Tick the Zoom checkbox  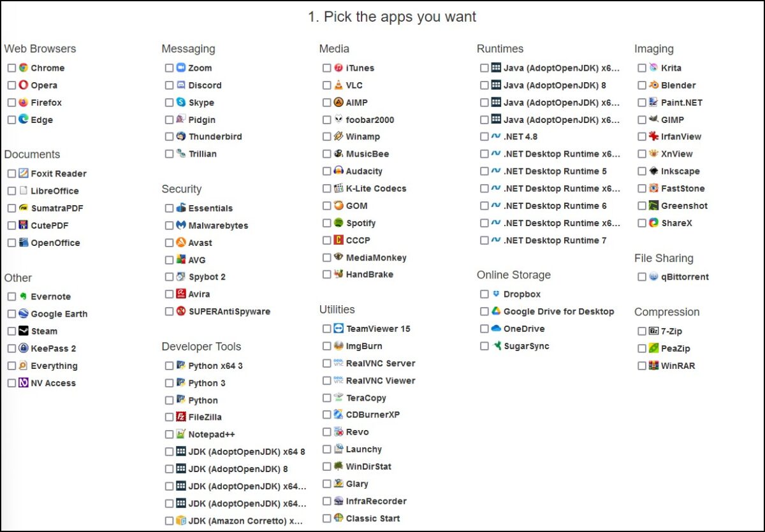[x=169, y=68]
